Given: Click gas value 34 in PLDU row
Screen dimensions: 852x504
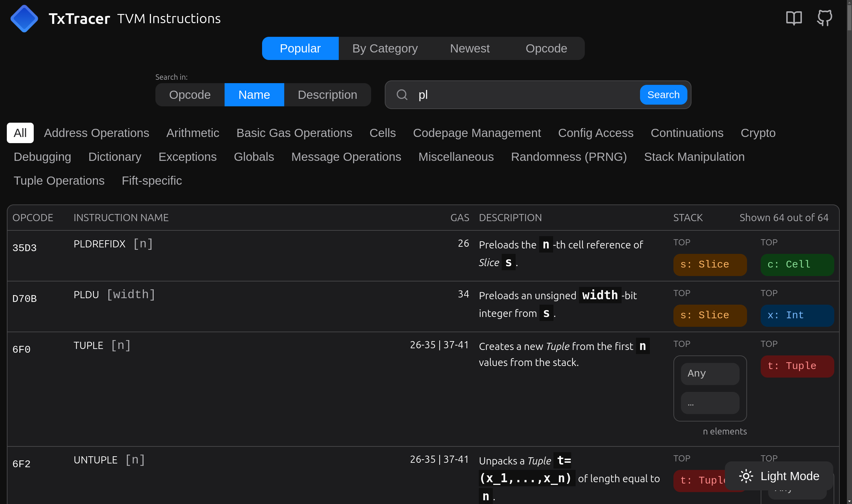Looking at the screenshot, I should point(463,294).
